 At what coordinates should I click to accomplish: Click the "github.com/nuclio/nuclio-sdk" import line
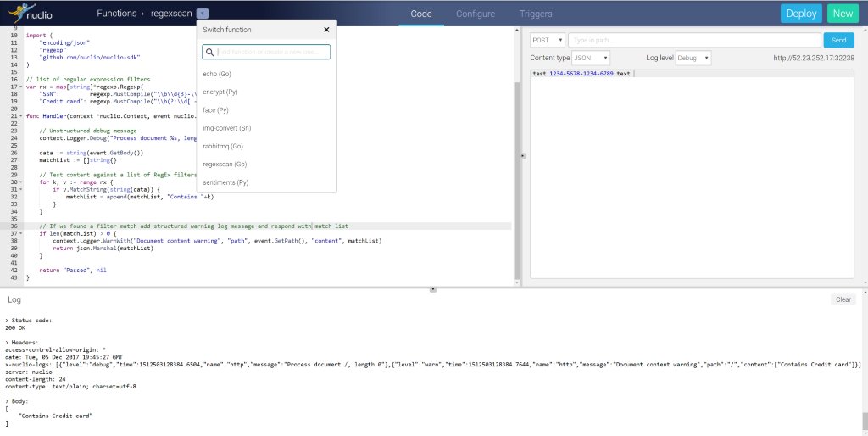point(90,57)
